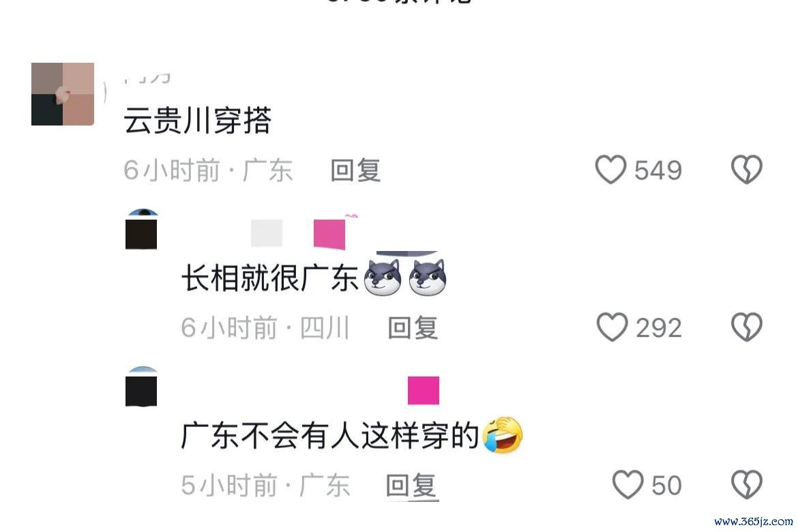Open avatar of the 四川 replier
The width and height of the screenshot is (798, 532).
(x=141, y=229)
